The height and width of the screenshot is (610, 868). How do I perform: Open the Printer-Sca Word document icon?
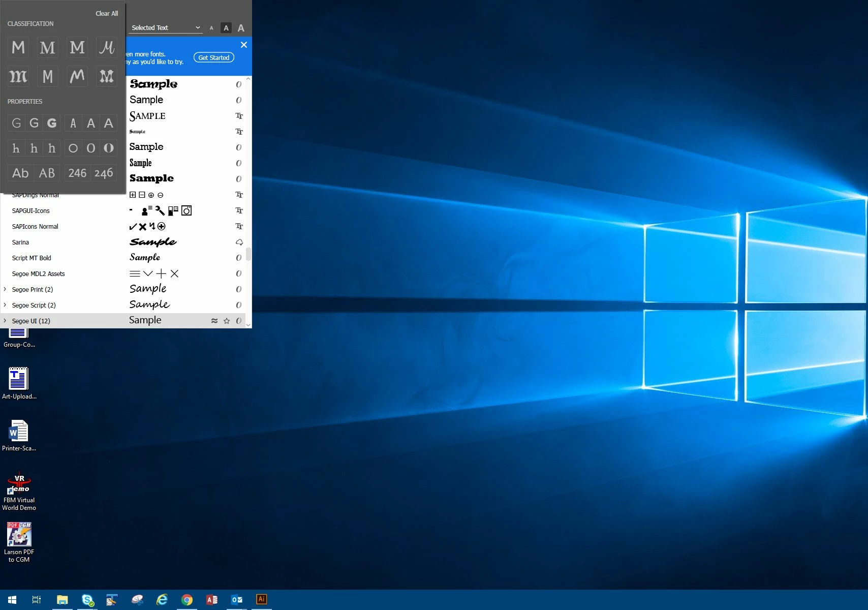tap(19, 435)
